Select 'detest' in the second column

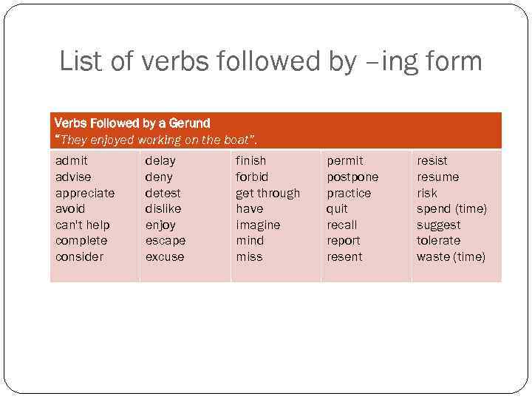[163, 193]
